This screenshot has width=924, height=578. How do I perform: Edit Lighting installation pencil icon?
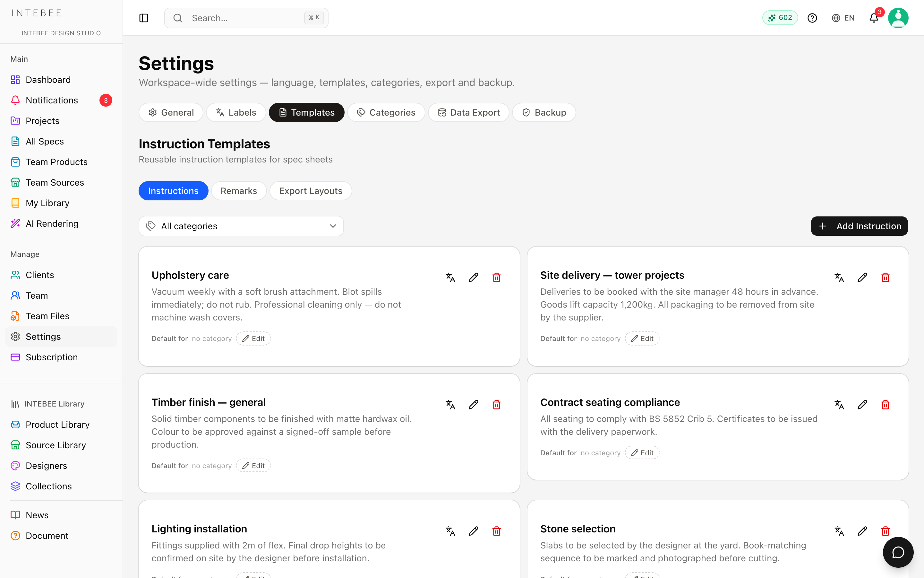tap(474, 531)
